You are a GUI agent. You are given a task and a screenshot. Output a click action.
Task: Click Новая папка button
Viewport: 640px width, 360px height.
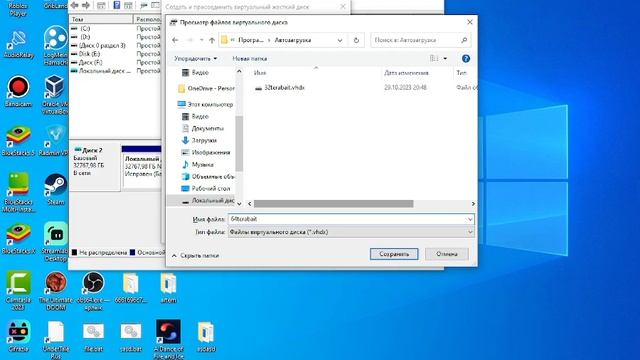(249, 58)
